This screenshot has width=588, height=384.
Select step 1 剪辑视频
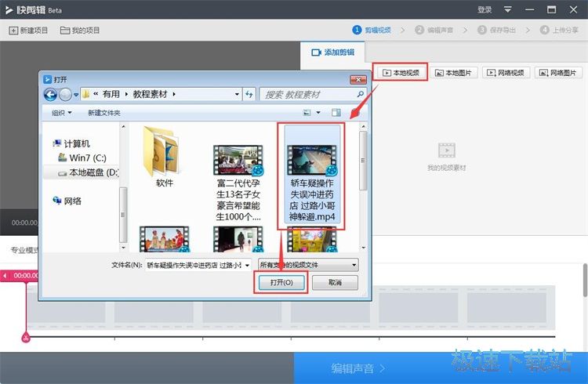click(x=372, y=30)
